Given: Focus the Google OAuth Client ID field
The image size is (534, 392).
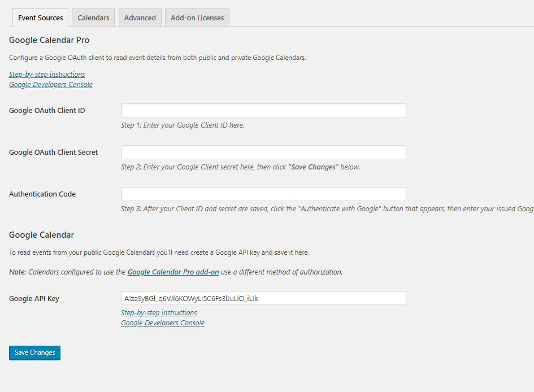Looking at the screenshot, I should 263,111.
